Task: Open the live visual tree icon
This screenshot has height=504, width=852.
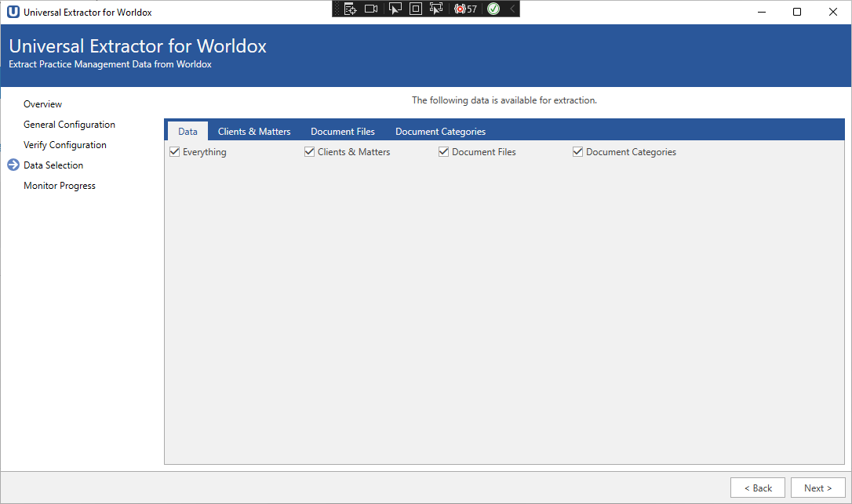Action: [x=351, y=9]
